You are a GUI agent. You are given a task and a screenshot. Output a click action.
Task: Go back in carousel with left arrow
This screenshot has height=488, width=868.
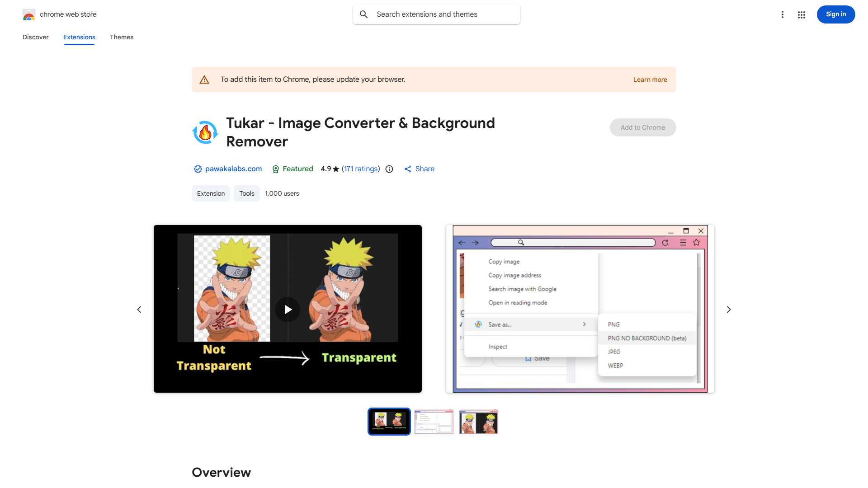pyautogui.click(x=139, y=309)
